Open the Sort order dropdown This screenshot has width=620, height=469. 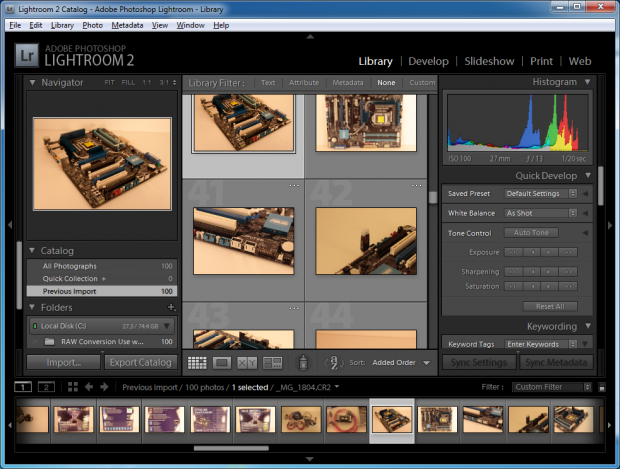[x=401, y=363]
